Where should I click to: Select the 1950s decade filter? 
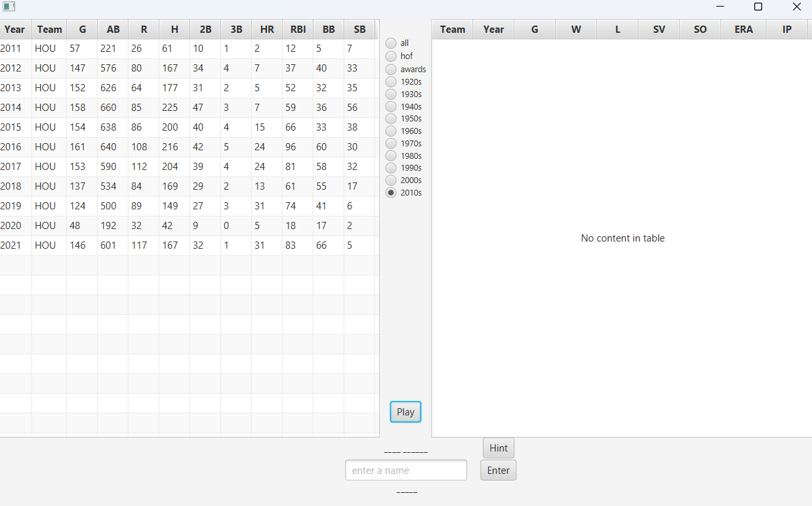[391, 118]
